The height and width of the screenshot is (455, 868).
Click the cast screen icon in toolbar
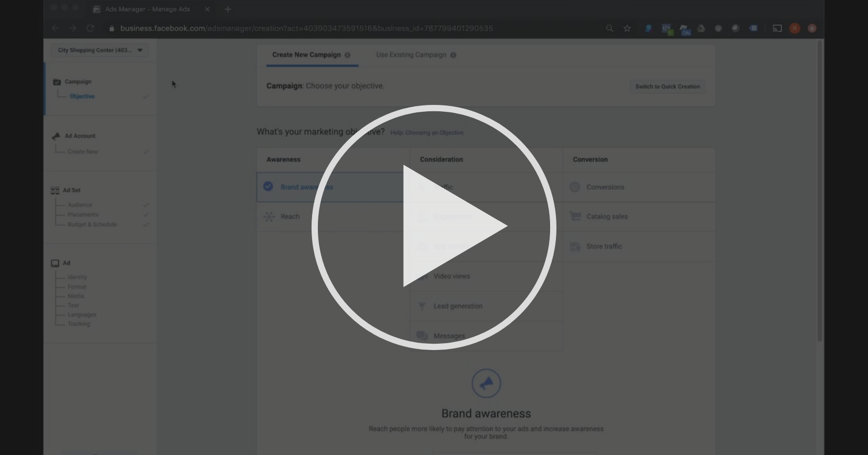(777, 28)
